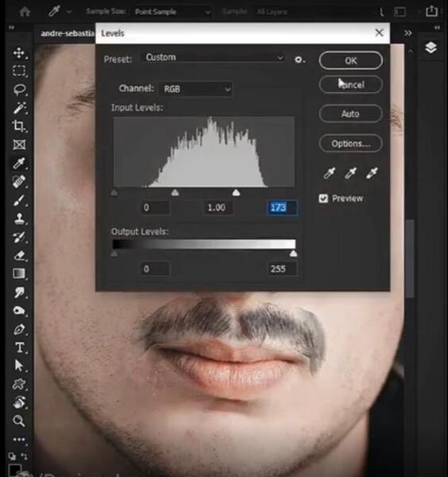Click the foreground color swatch

coord(14,471)
